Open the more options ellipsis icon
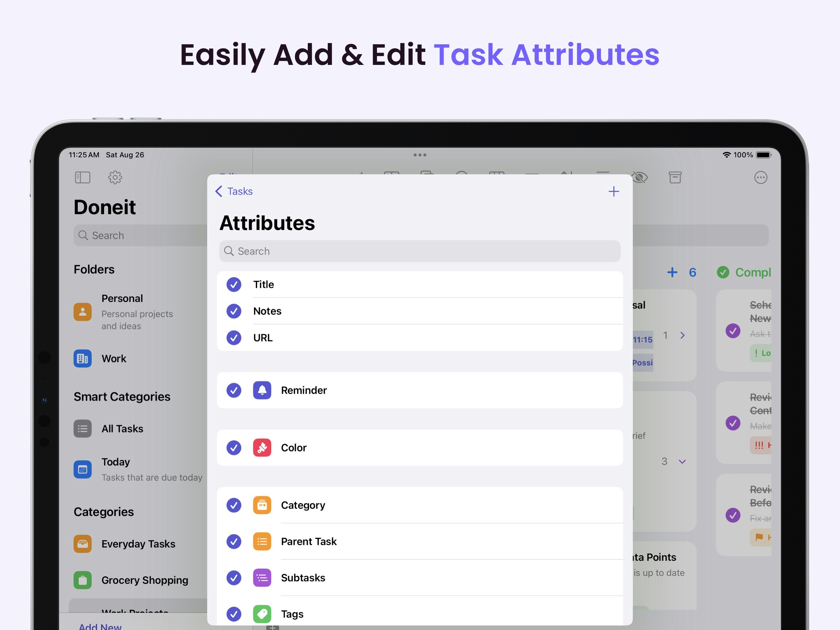Image resolution: width=840 pixels, height=630 pixels. (x=761, y=177)
